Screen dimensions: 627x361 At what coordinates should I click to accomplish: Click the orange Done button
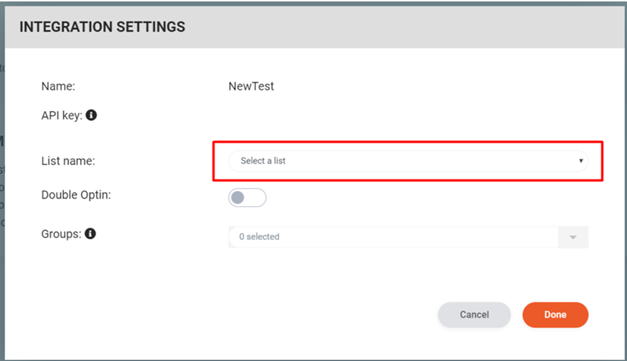point(555,315)
